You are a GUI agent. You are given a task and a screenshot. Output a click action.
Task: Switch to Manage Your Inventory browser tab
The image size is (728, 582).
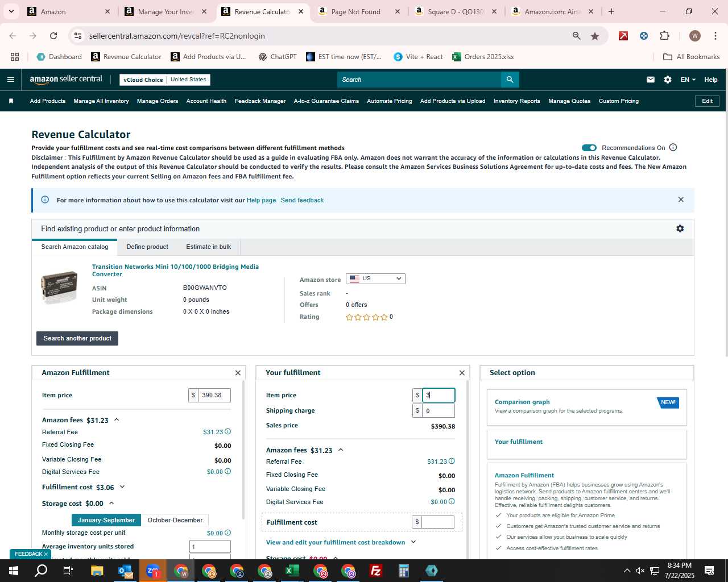click(166, 11)
